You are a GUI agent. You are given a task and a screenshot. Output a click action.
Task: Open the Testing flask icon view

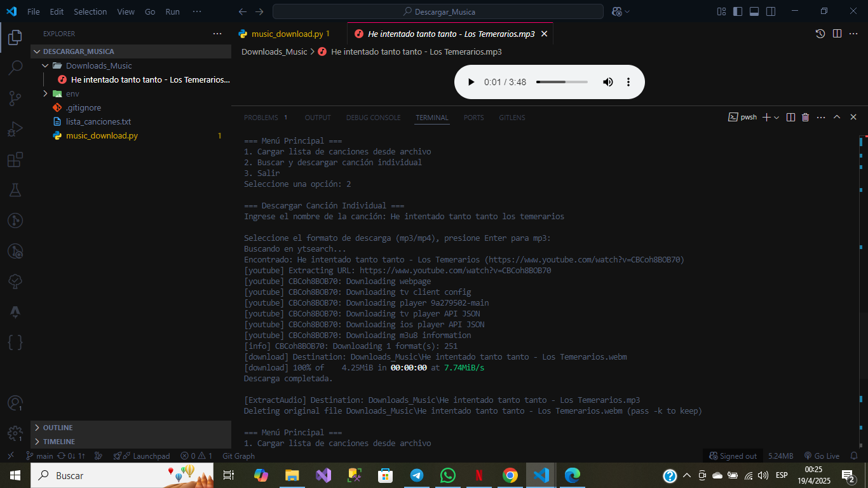point(15,190)
